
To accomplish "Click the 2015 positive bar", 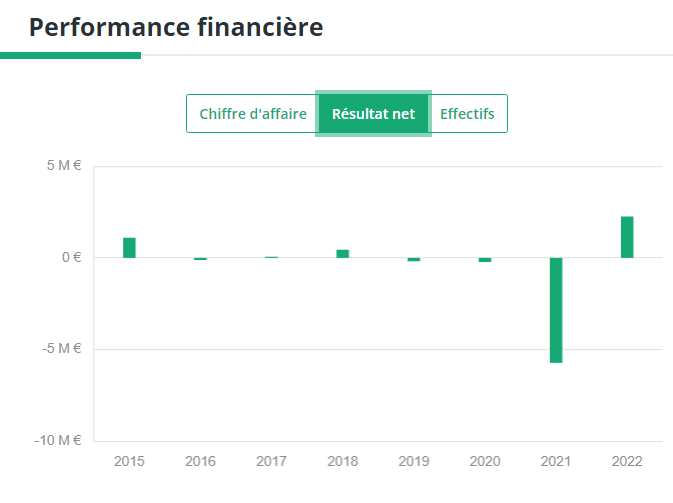I will pos(129,248).
